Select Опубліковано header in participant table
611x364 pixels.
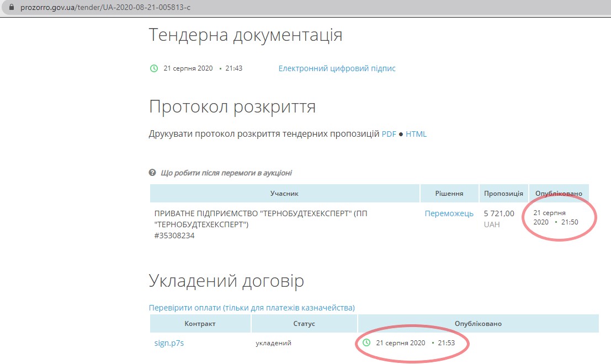(x=559, y=193)
